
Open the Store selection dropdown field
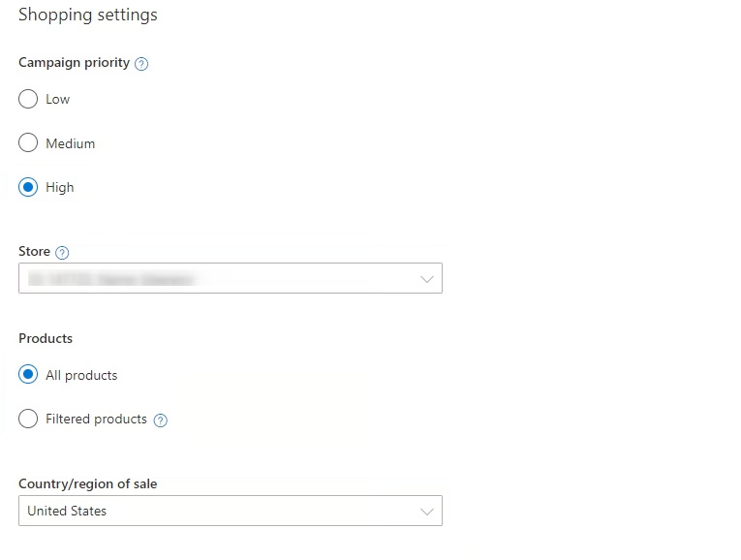pyautogui.click(x=231, y=278)
